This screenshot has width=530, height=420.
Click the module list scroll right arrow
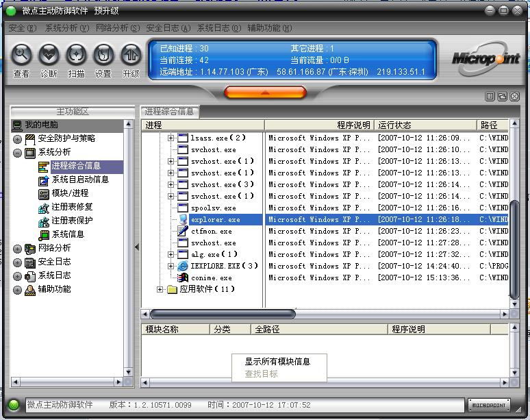click(x=505, y=383)
